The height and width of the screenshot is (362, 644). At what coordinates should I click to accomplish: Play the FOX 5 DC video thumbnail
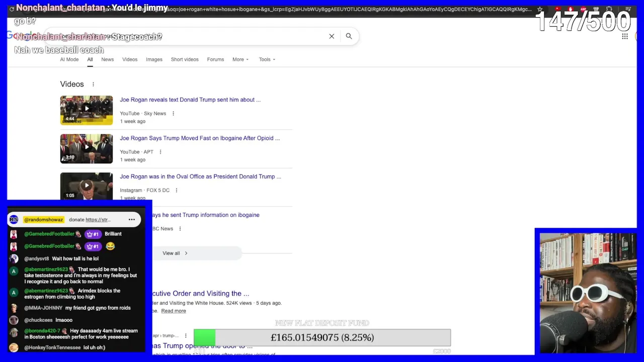87,186
